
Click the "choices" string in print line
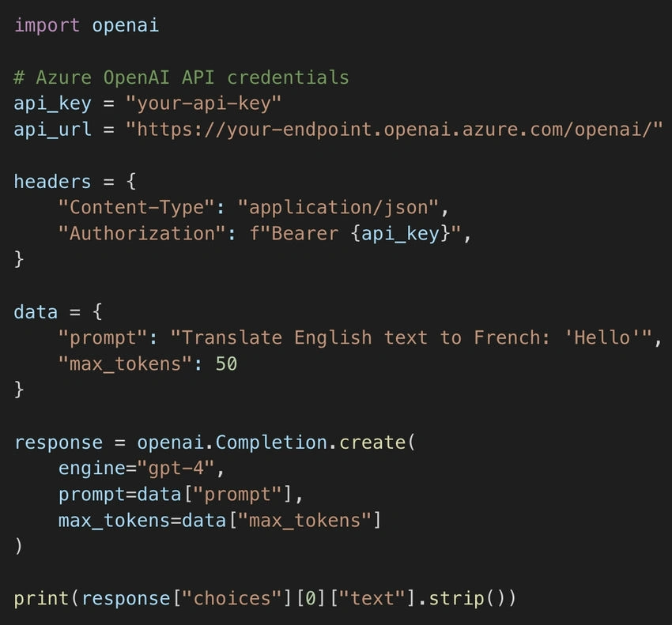pos(232,598)
